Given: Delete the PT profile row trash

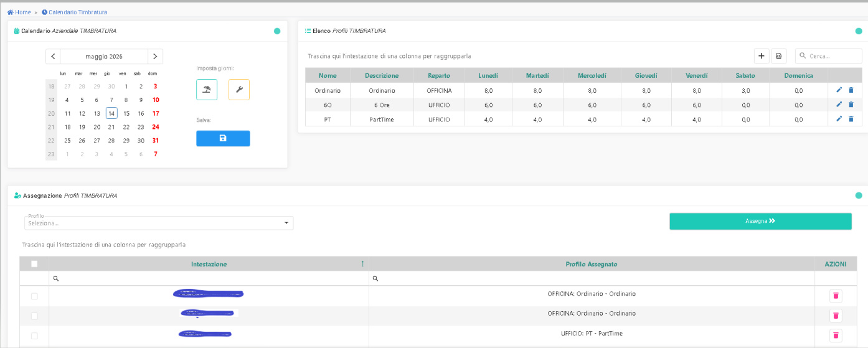Looking at the screenshot, I should click(x=851, y=119).
